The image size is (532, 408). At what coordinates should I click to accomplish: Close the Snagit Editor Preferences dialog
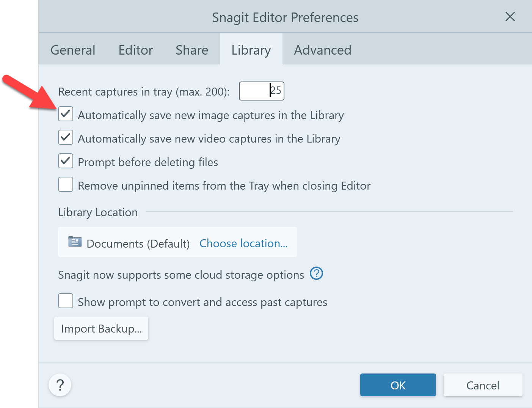(510, 17)
